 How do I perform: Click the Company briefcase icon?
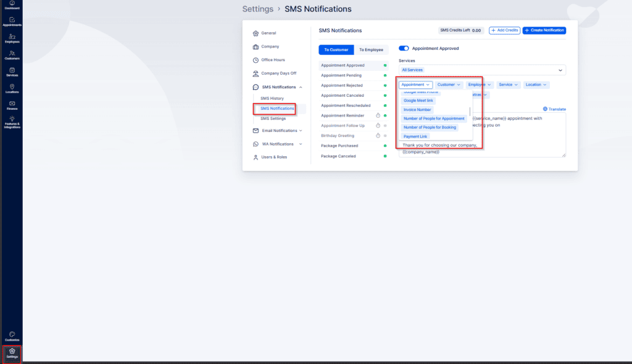tap(256, 47)
